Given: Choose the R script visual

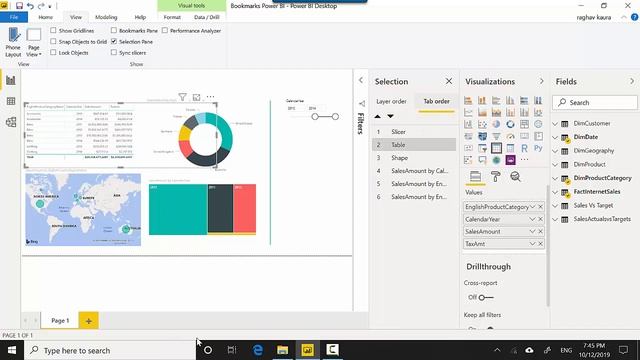Looking at the screenshot, I should 524,148.
